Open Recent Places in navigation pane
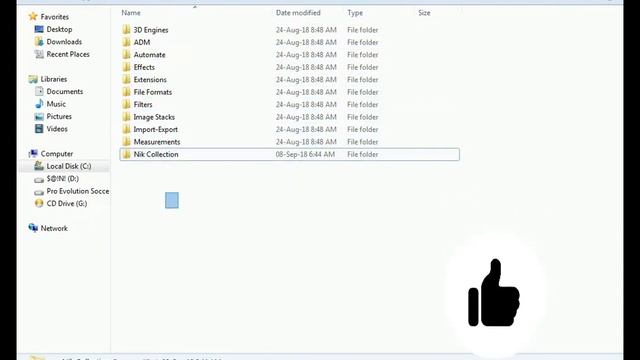640x360 pixels. pyautogui.click(x=68, y=54)
